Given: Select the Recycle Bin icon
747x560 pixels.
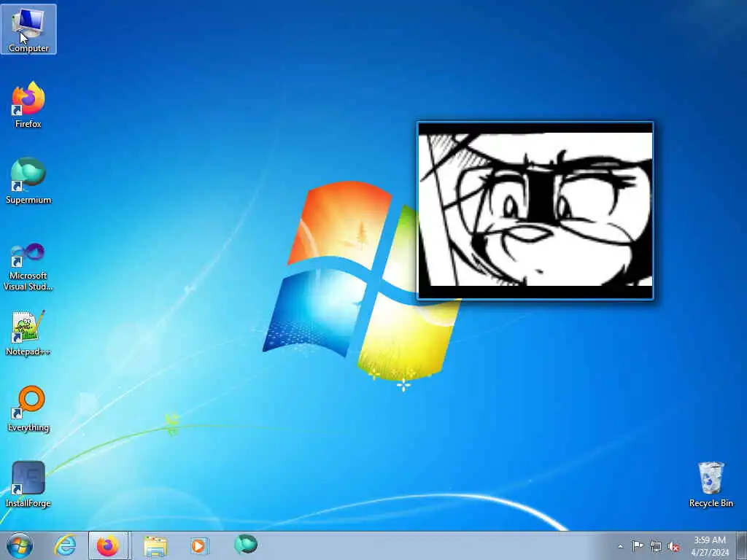Looking at the screenshot, I should 711,484.
